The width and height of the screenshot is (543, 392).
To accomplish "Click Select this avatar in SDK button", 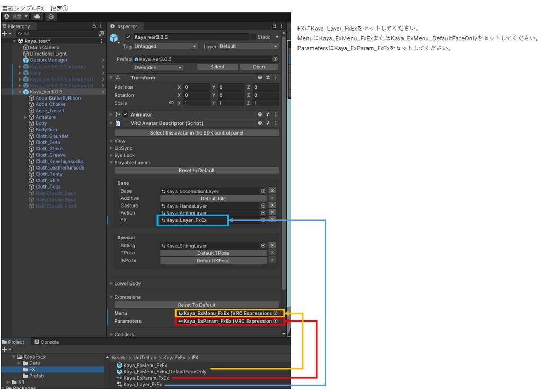I will 196,133.
